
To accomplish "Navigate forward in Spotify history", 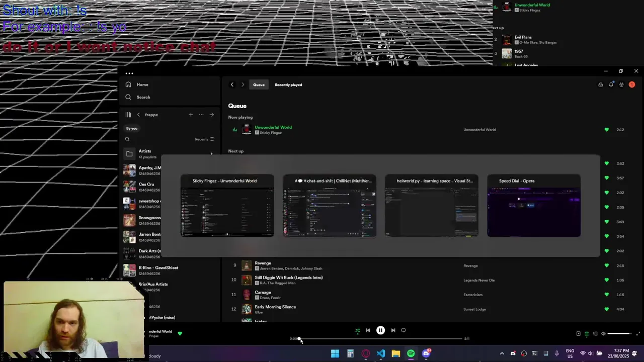I will [243, 84].
